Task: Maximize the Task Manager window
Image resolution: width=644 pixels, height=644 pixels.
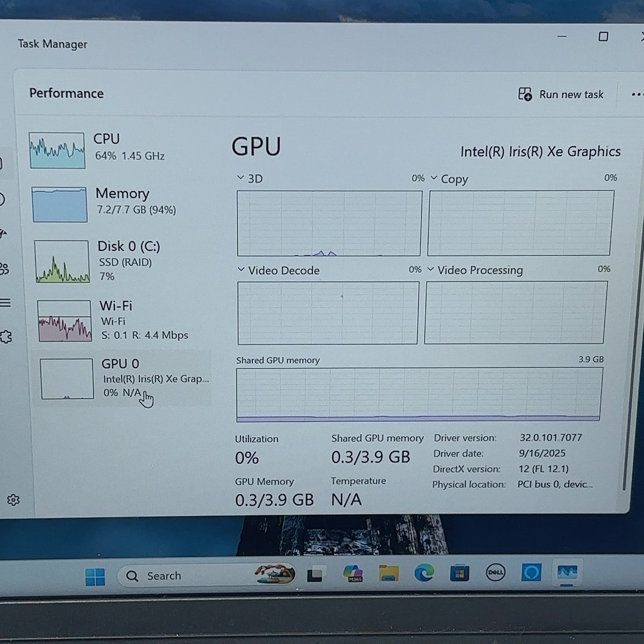Action: click(603, 36)
